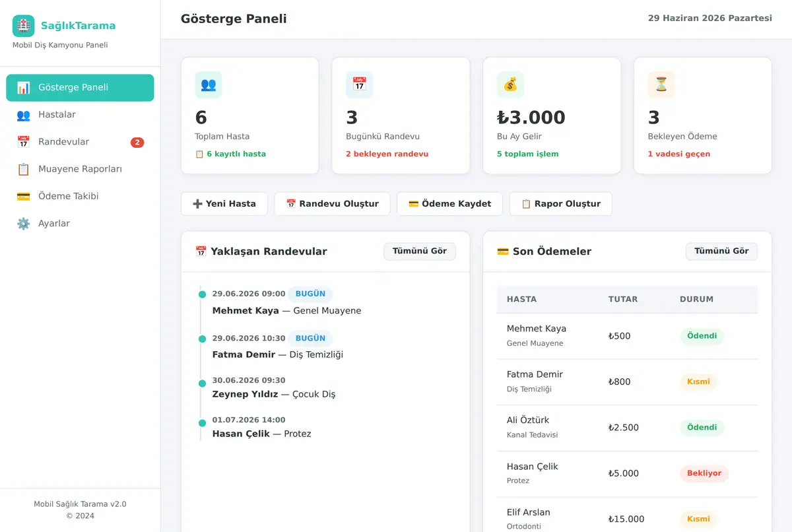Click the hourglass icon on Bekleyen Ödeme card
Viewport: 792px width, 532px height.
tap(661, 84)
